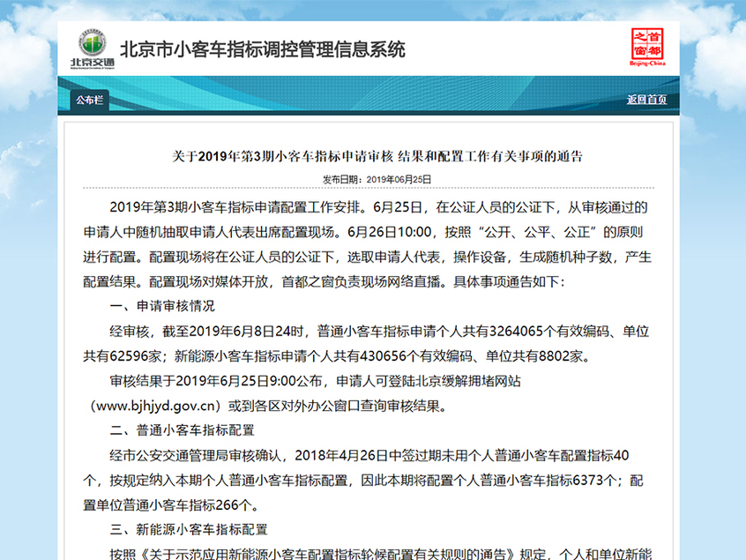Click the heading 一、申请审核情况
Screen dimensions: 746x560
click(x=162, y=306)
